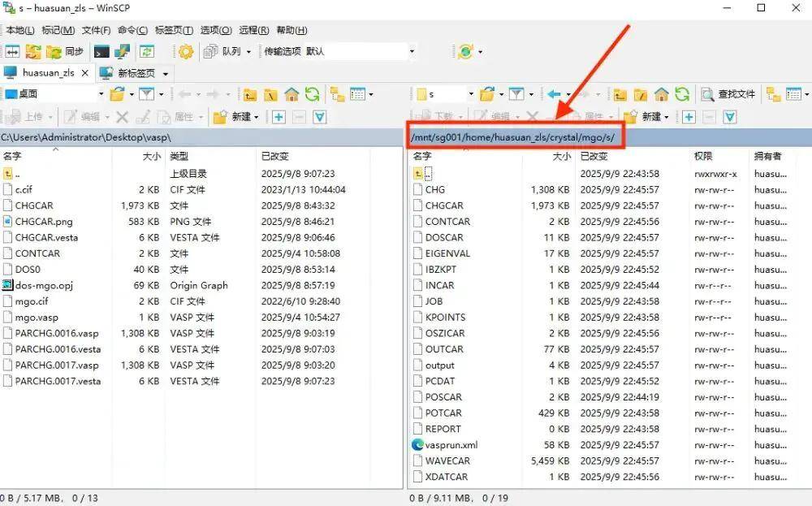Image resolution: width=812 pixels, height=506 pixels.
Task: Open the 新标签页 tab
Action: [134, 73]
